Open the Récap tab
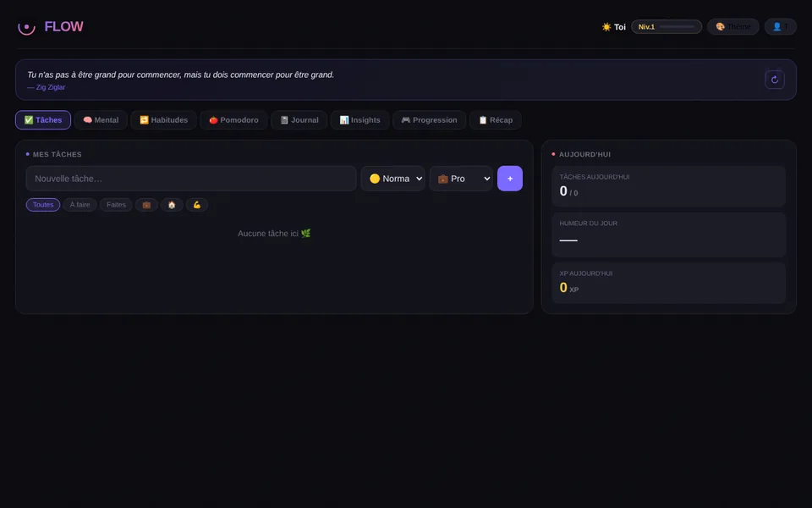Screen dimensions: 812x508 click(495, 119)
